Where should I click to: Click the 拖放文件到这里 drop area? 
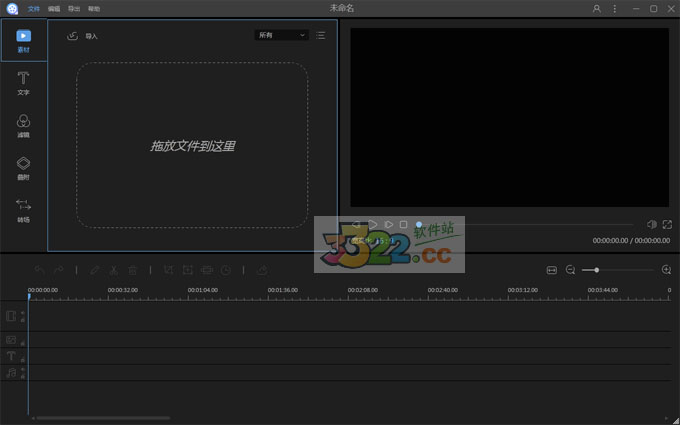click(192, 145)
